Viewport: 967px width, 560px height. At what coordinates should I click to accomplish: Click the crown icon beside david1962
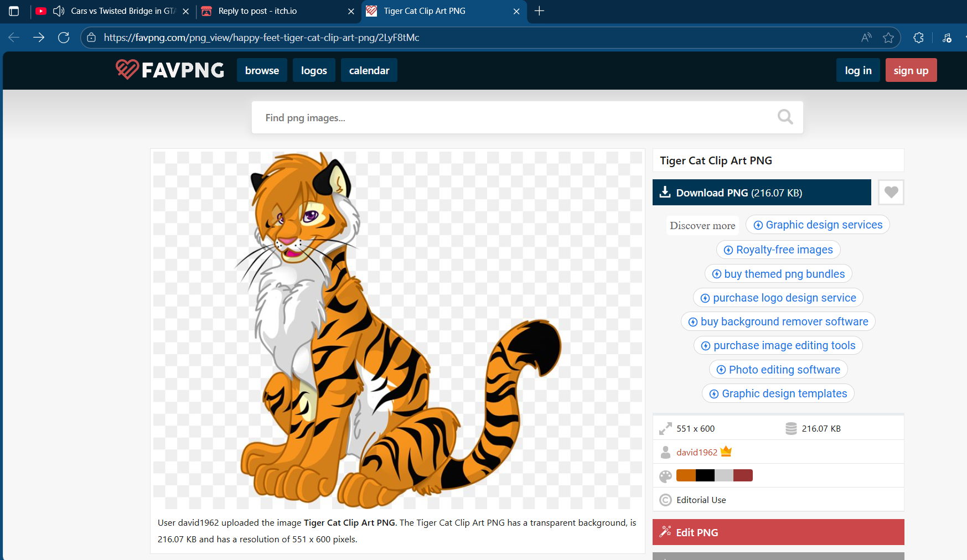pos(726,452)
